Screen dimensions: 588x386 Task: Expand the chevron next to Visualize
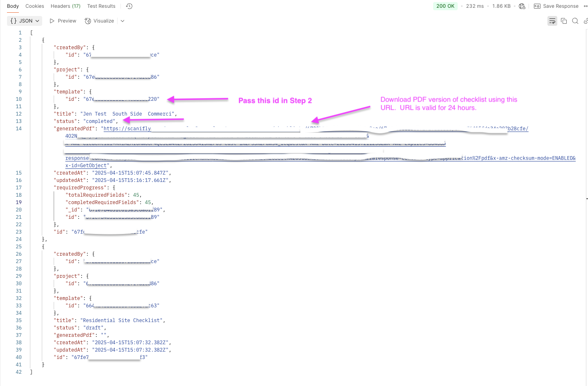123,21
